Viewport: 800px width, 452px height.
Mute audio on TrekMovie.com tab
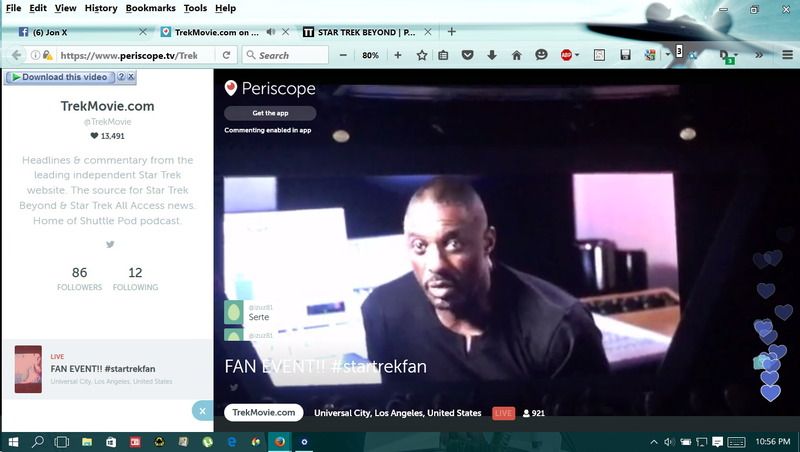click(x=270, y=32)
